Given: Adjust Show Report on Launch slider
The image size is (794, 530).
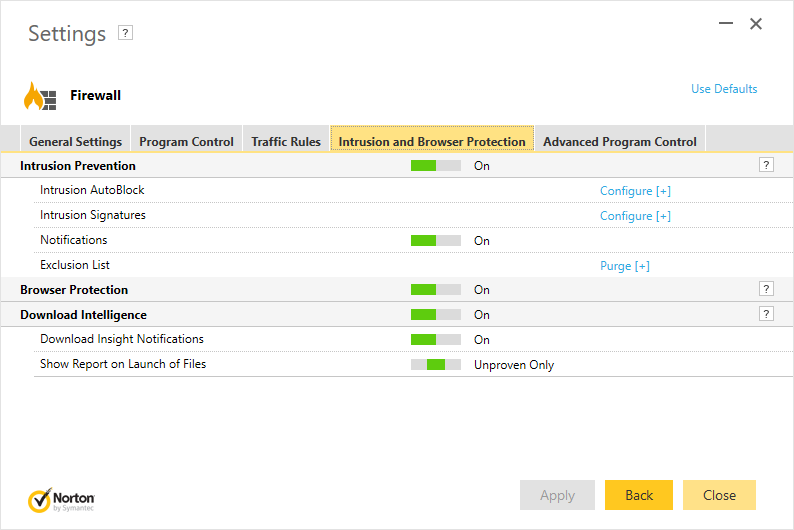Looking at the screenshot, I should coord(435,364).
